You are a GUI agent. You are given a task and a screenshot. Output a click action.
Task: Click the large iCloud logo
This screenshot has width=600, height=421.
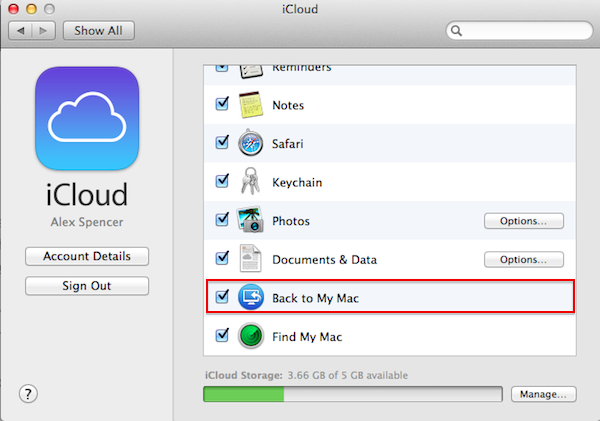pyautogui.click(x=87, y=118)
